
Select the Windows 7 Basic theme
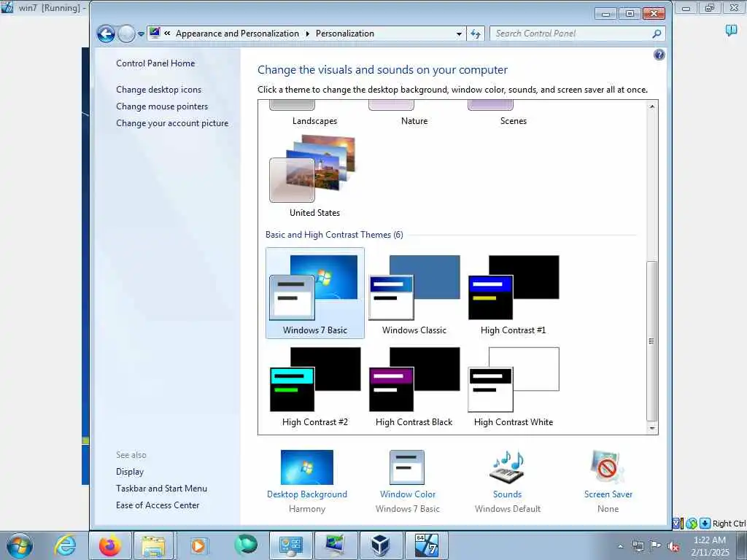(x=315, y=293)
